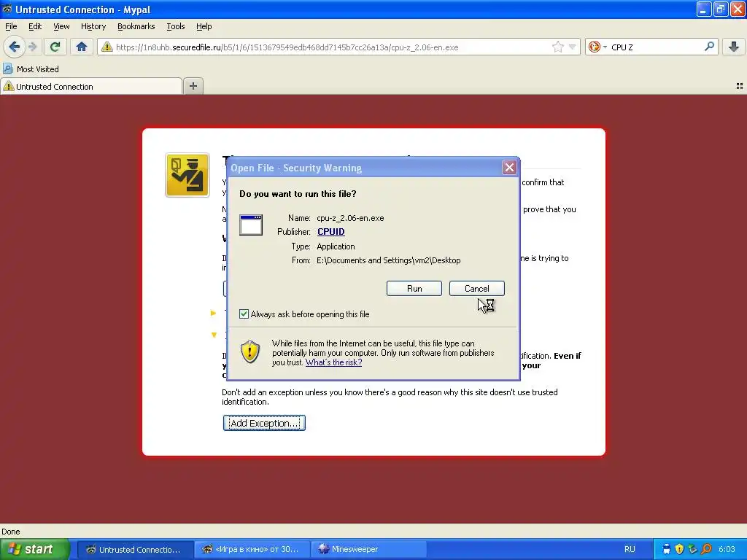Open the Tools menu

175,26
